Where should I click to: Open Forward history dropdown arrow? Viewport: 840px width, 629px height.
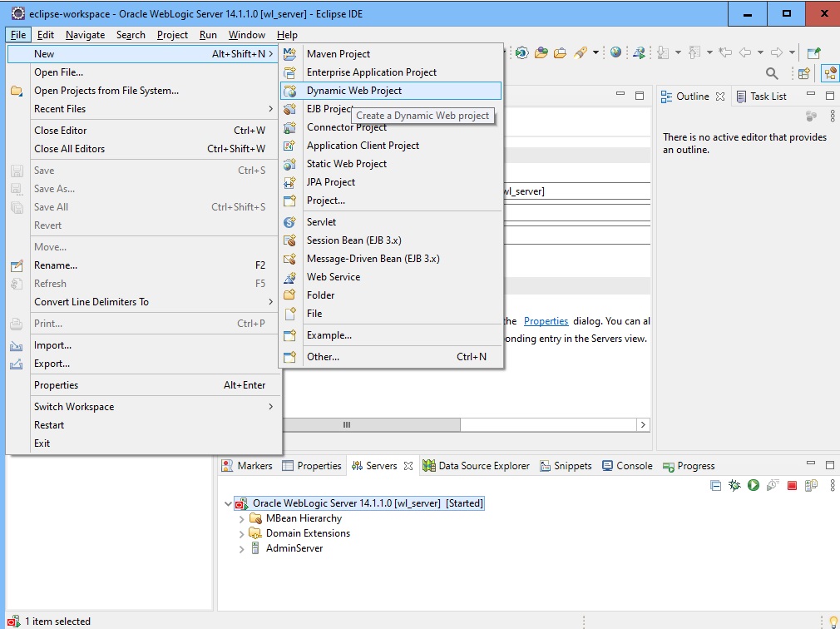point(792,52)
